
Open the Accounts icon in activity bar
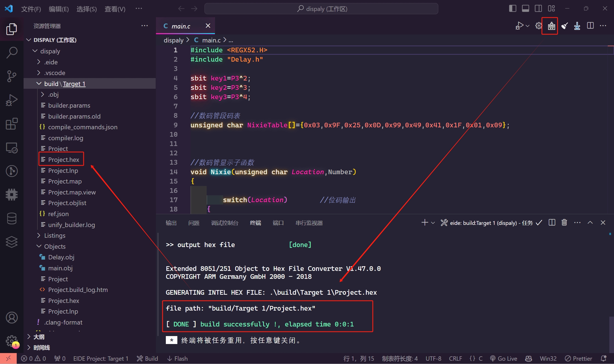(x=12, y=318)
